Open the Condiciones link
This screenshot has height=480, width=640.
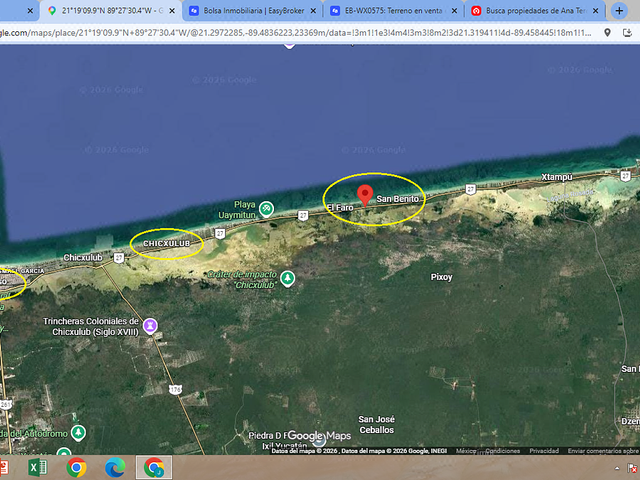point(503,451)
